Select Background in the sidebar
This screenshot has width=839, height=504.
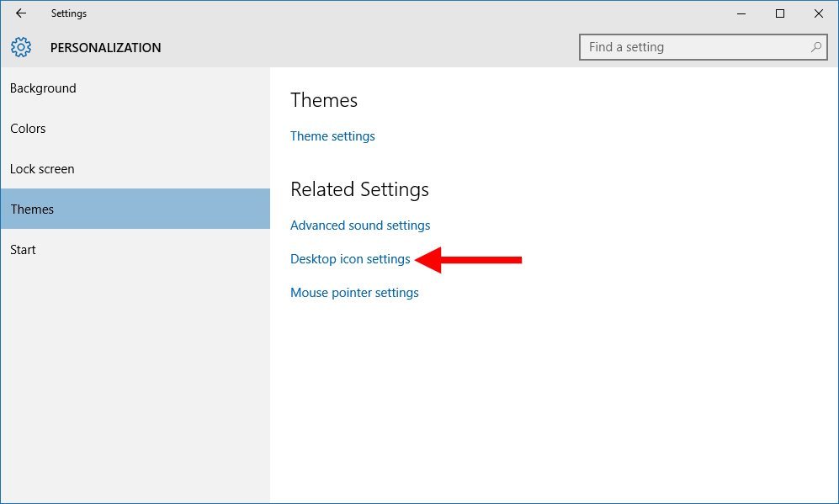point(43,88)
